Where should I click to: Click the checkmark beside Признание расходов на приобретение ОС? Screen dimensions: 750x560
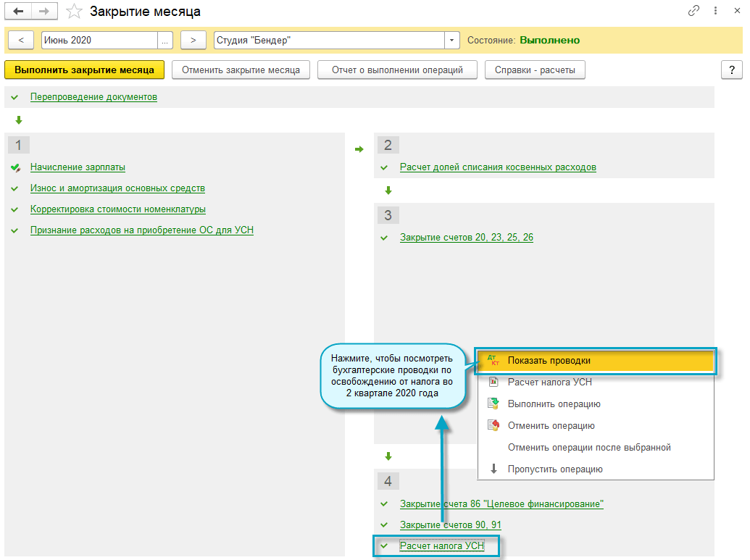(14, 231)
